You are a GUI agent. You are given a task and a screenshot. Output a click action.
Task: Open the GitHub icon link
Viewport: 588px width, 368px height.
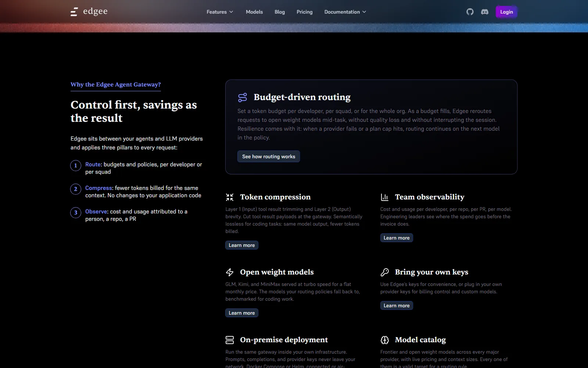click(470, 12)
